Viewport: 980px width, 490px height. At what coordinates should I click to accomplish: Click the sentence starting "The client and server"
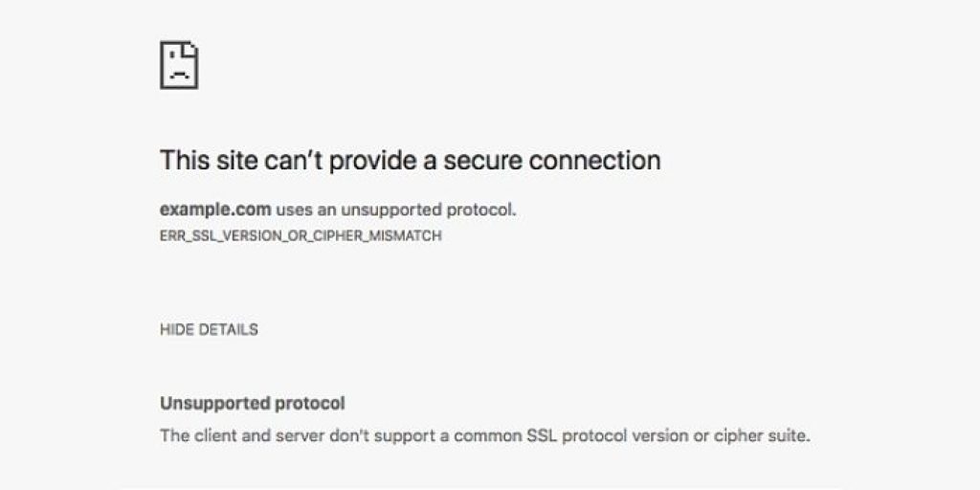coord(484,435)
